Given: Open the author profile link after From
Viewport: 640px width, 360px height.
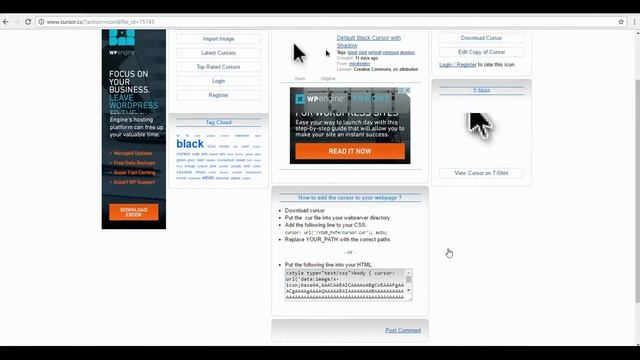Looking at the screenshot, I should point(360,64).
